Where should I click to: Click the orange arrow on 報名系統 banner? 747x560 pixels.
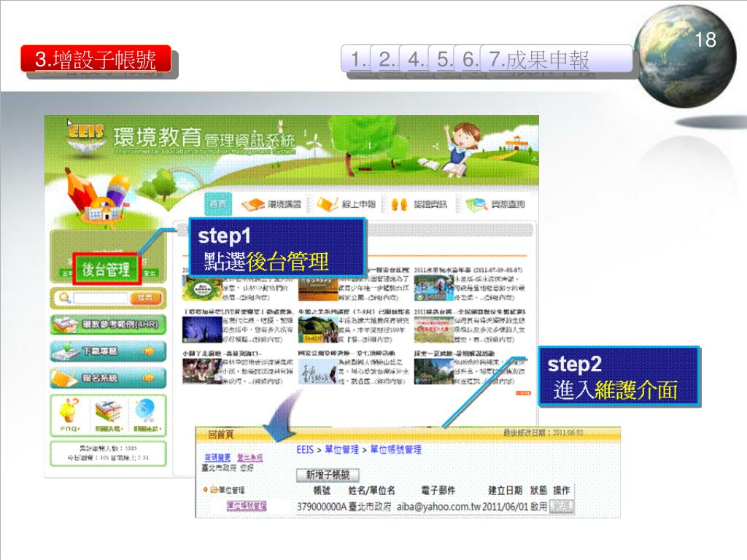[x=149, y=378]
